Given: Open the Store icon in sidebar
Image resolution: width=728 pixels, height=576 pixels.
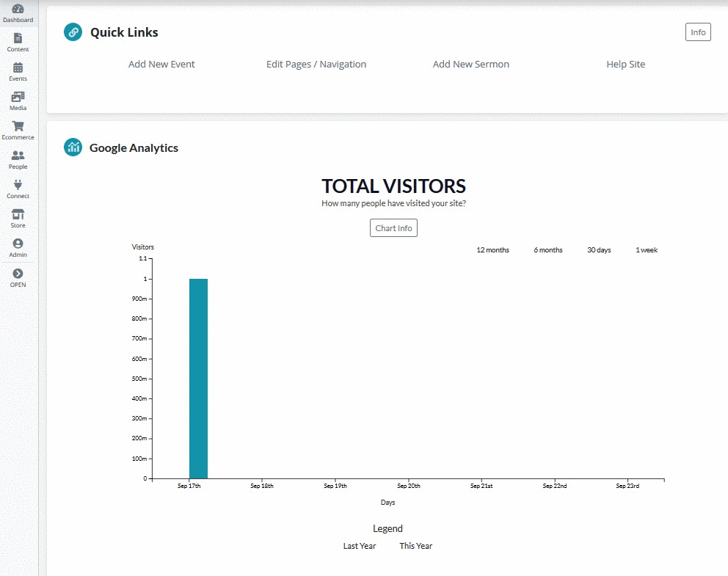Looking at the screenshot, I should click(x=18, y=214).
